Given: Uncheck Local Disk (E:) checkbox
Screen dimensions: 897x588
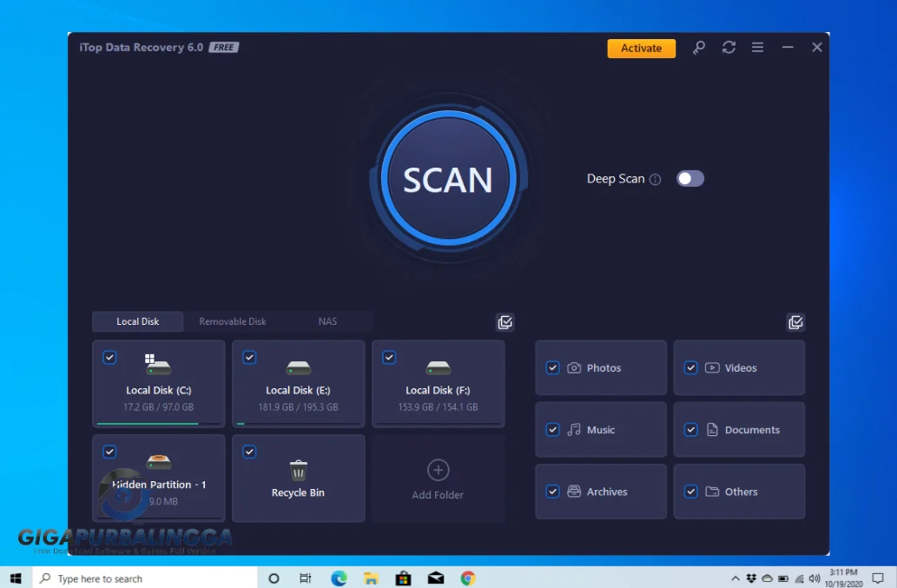Looking at the screenshot, I should [249, 358].
